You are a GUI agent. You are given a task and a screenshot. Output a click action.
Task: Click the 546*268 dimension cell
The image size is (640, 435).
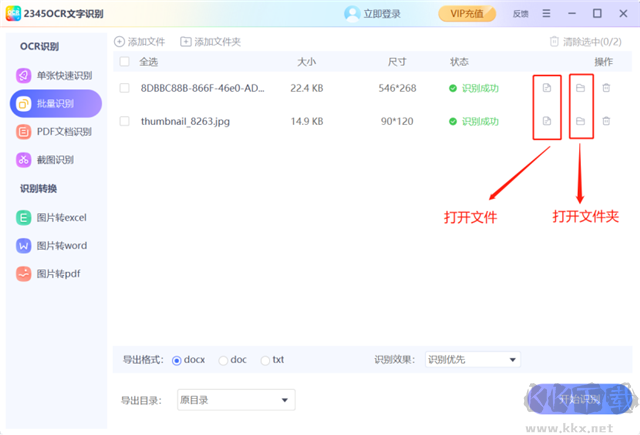point(397,88)
